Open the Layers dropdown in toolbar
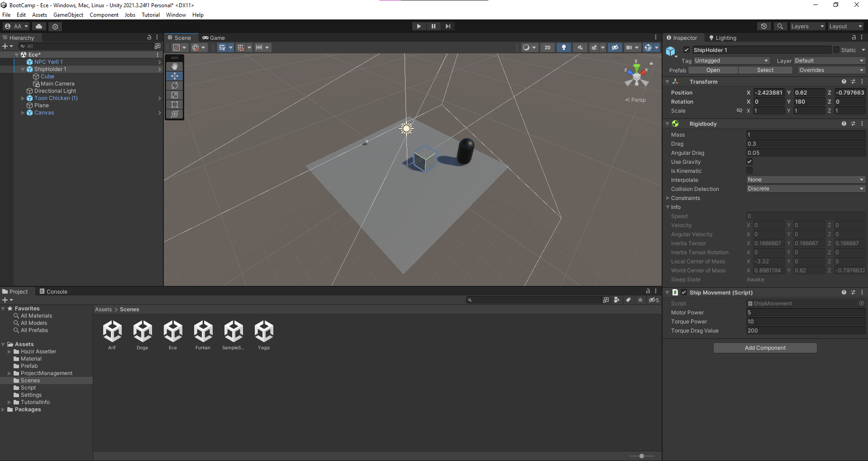 [807, 26]
